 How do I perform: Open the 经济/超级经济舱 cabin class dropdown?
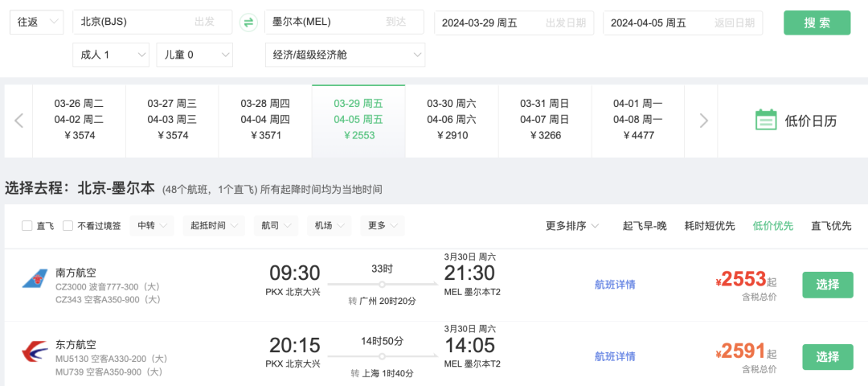345,55
